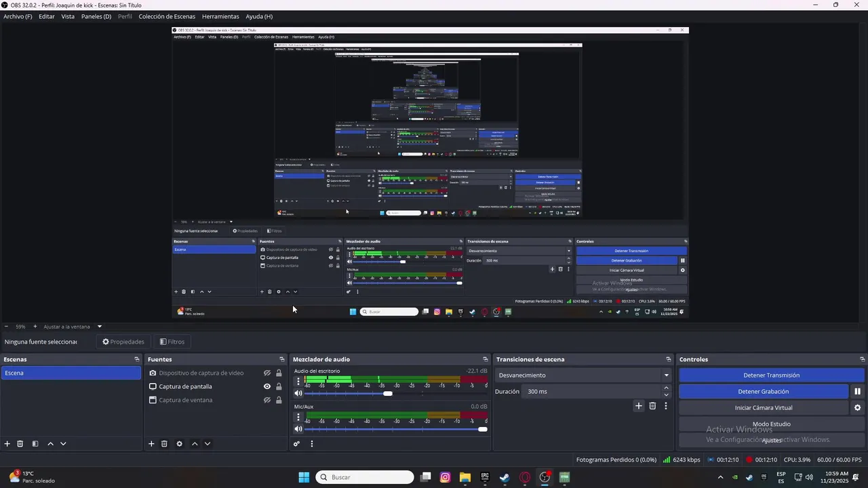The width and height of the screenshot is (868, 488).
Task: Toggle lock on Captura de ventana
Action: click(279, 400)
